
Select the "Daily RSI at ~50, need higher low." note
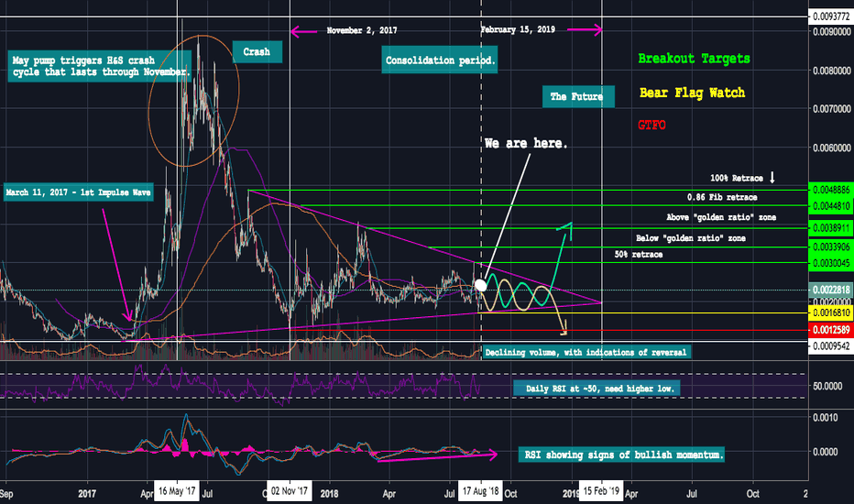597,389
